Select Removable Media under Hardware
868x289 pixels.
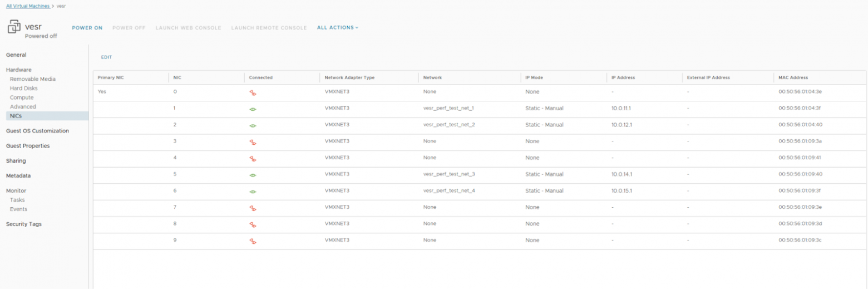32,79
